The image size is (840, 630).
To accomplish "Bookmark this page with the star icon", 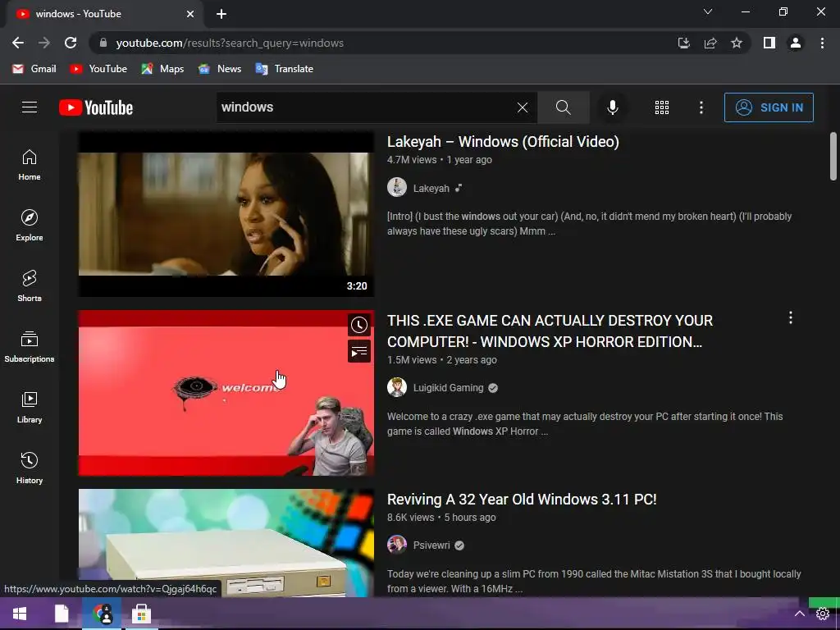I will pyautogui.click(x=737, y=43).
